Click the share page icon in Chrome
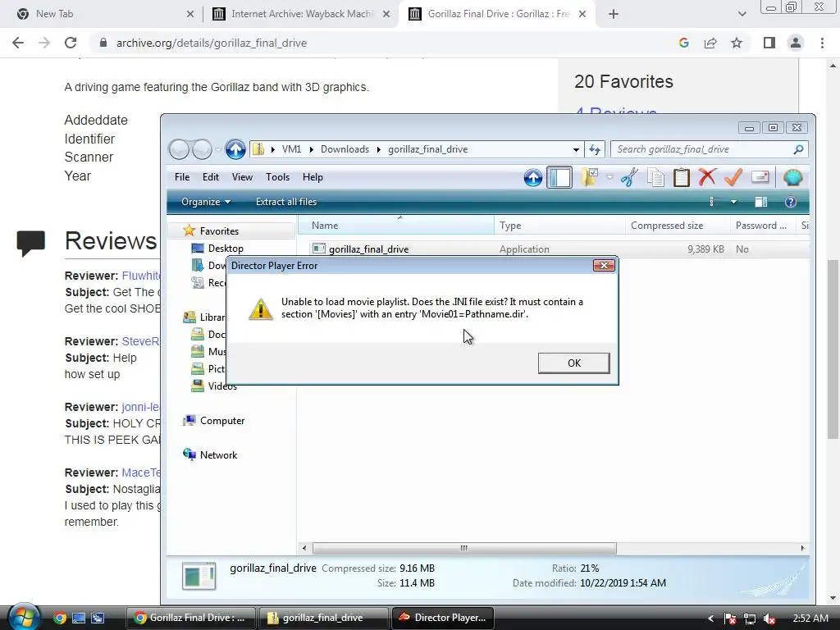Image resolution: width=840 pixels, height=630 pixels. [x=710, y=43]
